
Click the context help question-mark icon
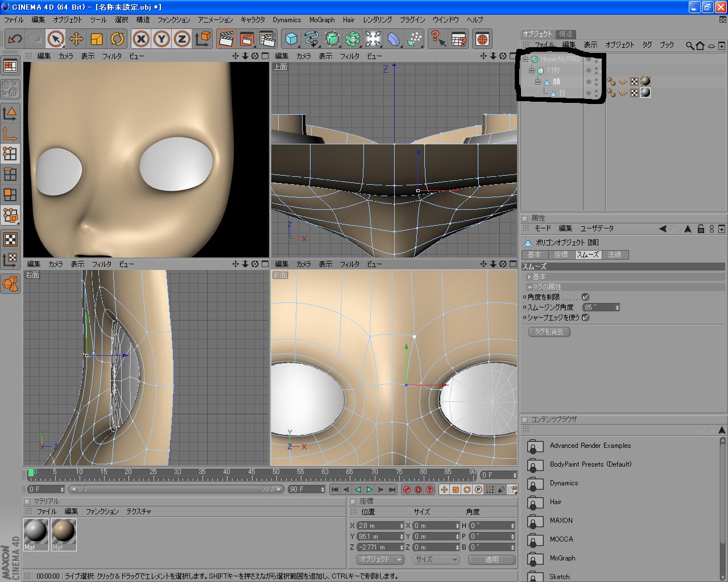click(438, 39)
